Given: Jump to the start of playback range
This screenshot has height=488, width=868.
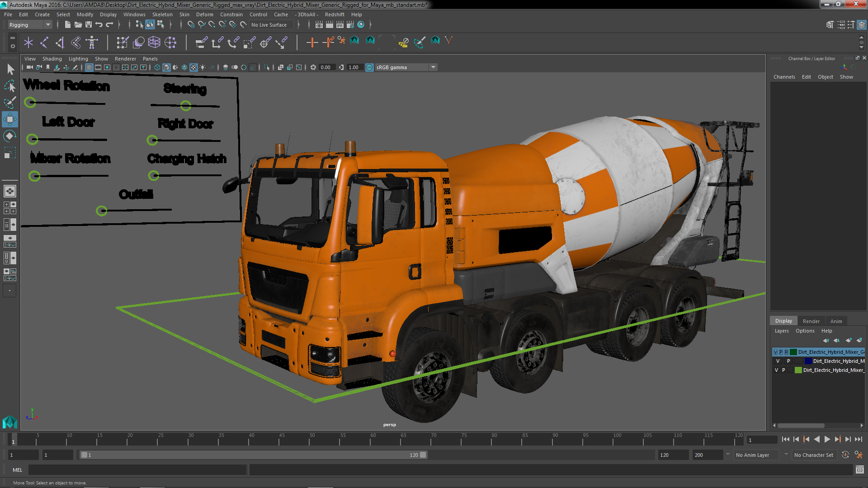Looking at the screenshot, I should tap(786, 439).
